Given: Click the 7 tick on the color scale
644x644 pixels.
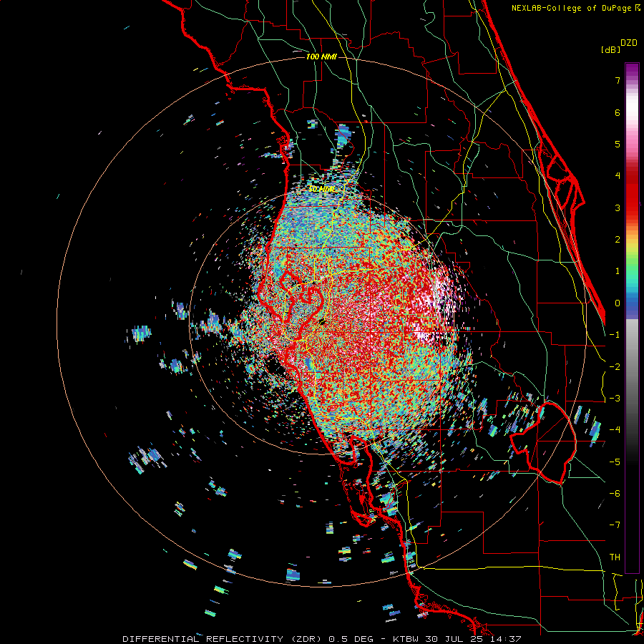Looking at the screenshot, I should click(618, 80).
